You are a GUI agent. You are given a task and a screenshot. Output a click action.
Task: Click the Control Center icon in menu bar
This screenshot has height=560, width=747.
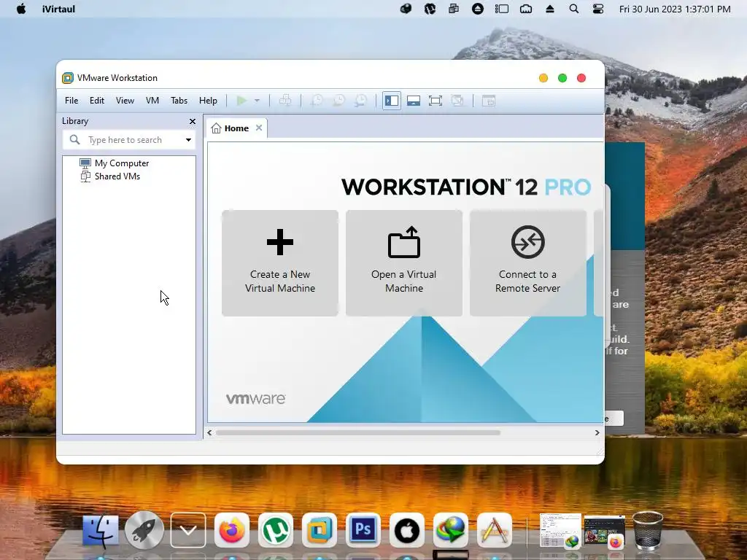[598, 9]
